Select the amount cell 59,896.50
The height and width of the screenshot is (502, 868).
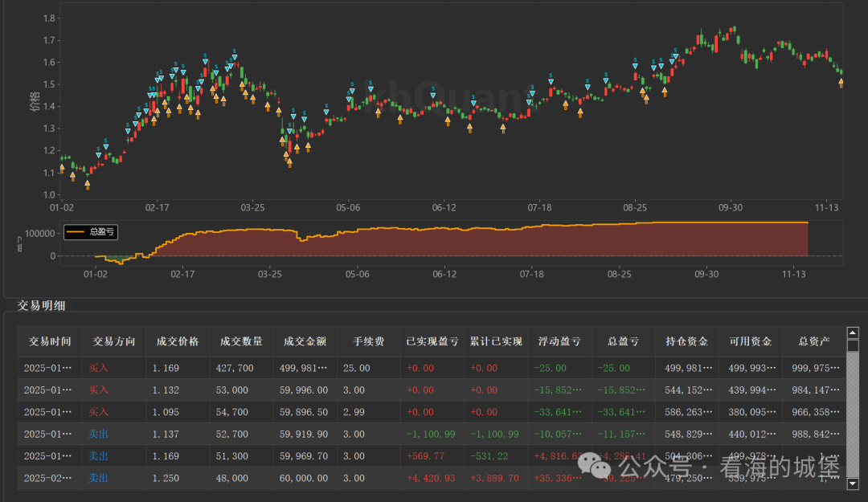[305, 412]
